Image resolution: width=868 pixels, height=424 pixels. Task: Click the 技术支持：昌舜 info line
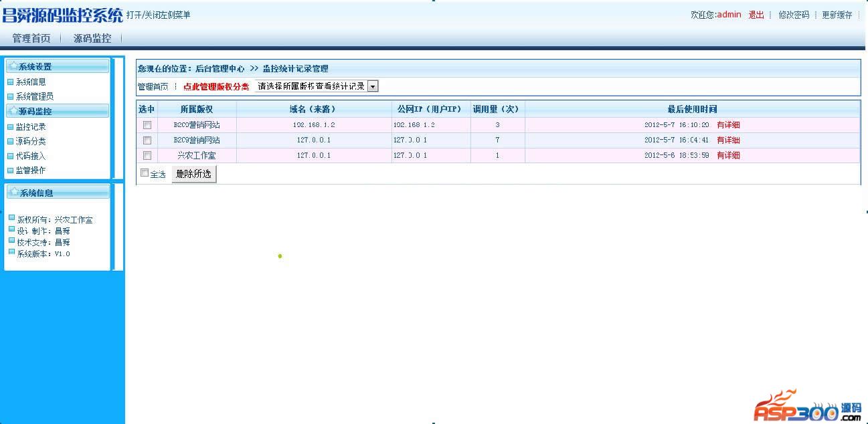44,242
